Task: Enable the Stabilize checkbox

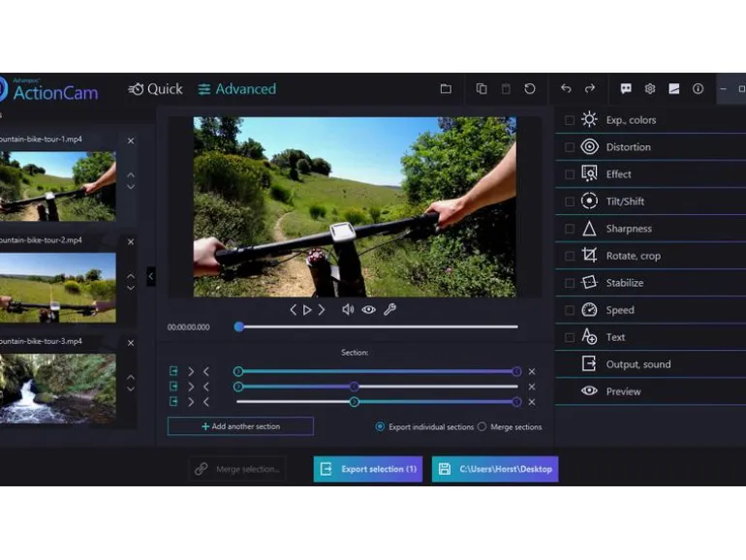Action: [569, 283]
